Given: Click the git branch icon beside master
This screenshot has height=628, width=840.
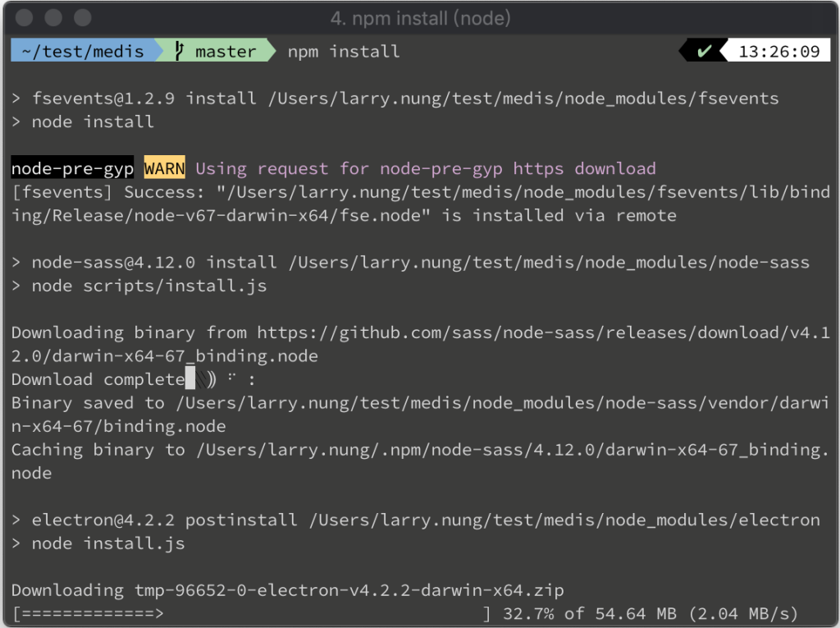Looking at the screenshot, I should pos(180,51).
